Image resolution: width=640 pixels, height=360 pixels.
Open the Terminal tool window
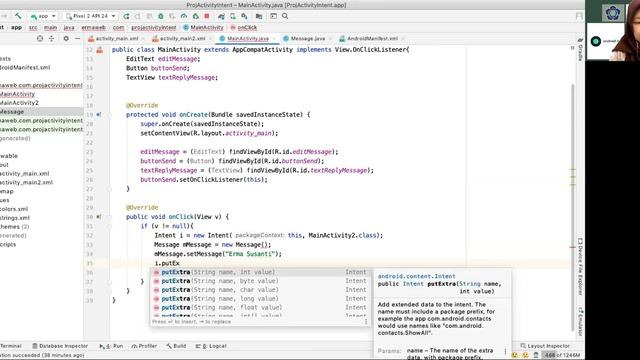pos(11,346)
